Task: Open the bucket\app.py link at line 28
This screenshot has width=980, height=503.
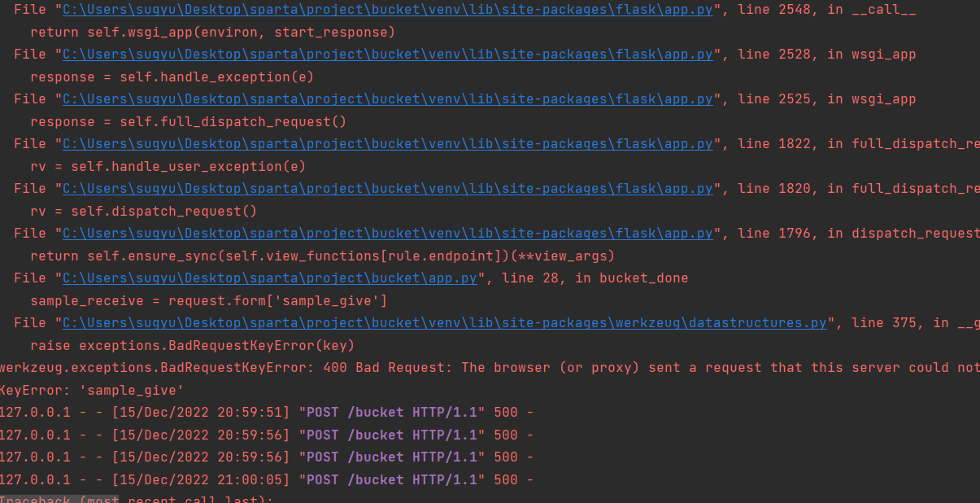Action: tap(270, 278)
